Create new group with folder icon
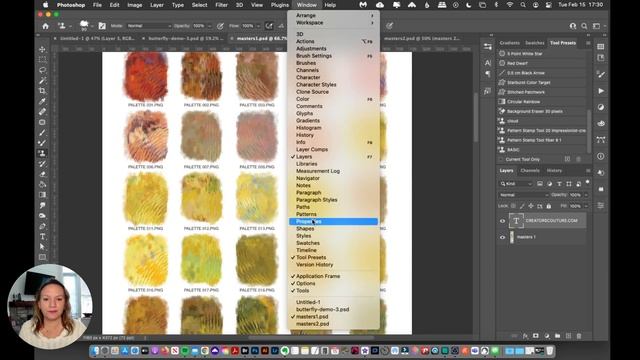640x360 pixels. [558, 336]
